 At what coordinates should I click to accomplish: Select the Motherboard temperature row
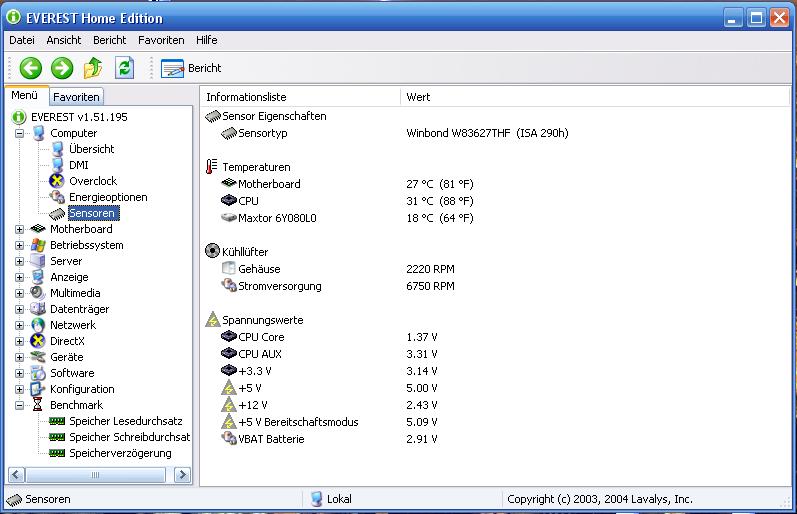347,184
